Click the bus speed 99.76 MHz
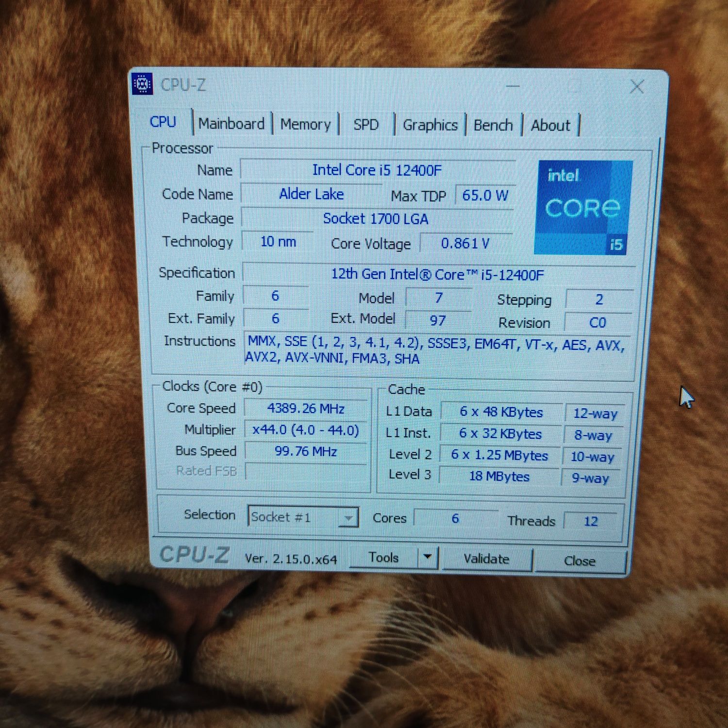 click(x=306, y=451)
